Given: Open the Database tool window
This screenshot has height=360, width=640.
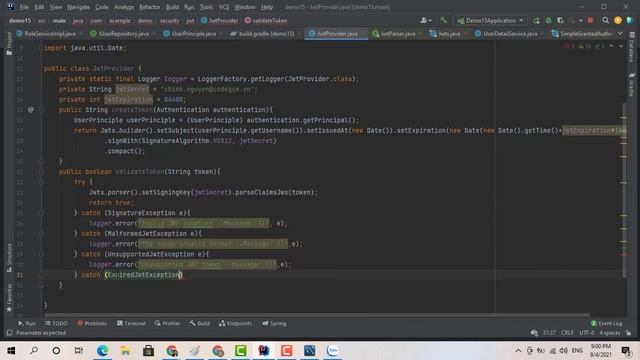Looking at the screenshot, I should 632,47.
